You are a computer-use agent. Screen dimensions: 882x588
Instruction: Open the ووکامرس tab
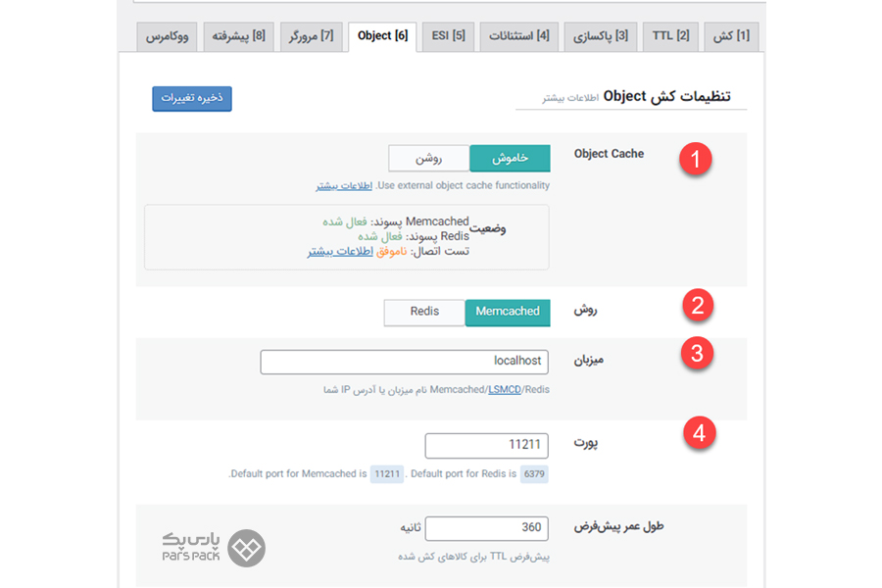167,36
